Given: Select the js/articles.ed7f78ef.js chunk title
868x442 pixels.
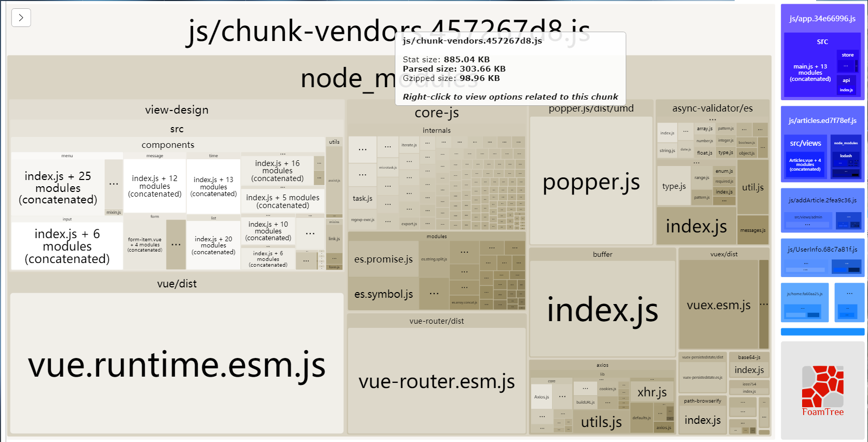Looking at the screenshot, I should [822, 120].
